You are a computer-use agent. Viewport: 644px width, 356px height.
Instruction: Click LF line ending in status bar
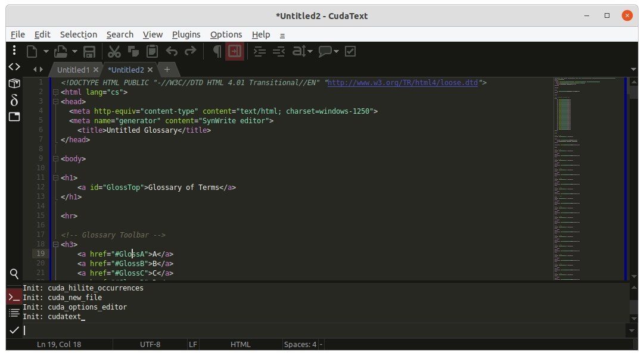192,344
